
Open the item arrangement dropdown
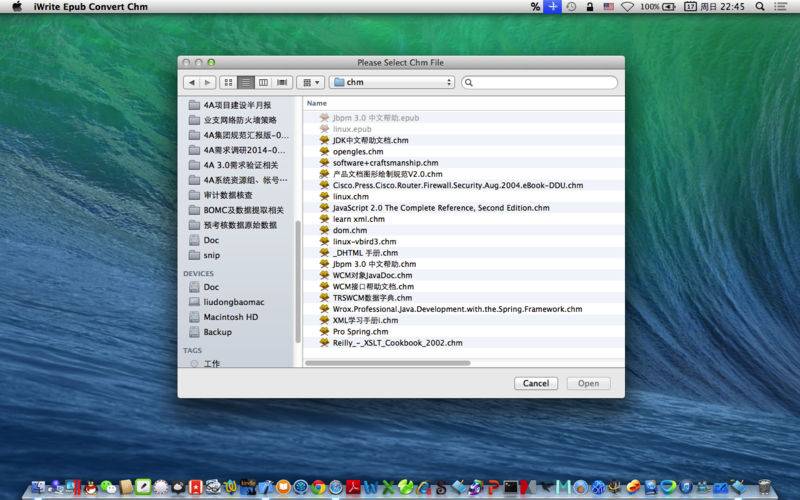pyautogui.click(x=310, y=82)
